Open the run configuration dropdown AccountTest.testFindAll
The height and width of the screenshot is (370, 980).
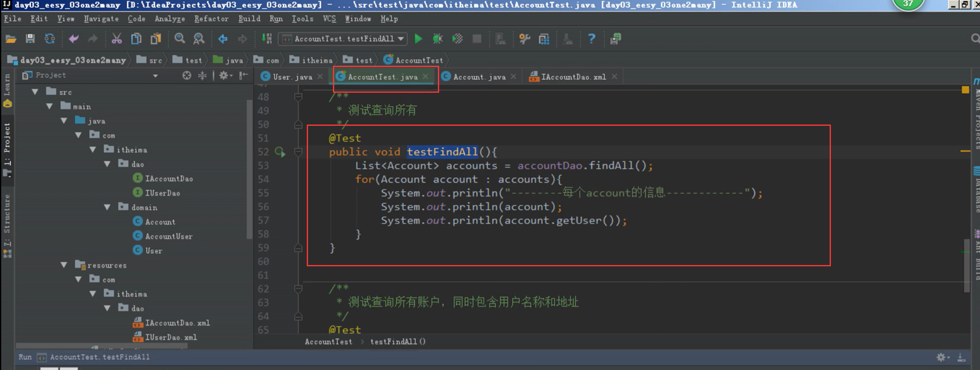click(x=342, y=39)
